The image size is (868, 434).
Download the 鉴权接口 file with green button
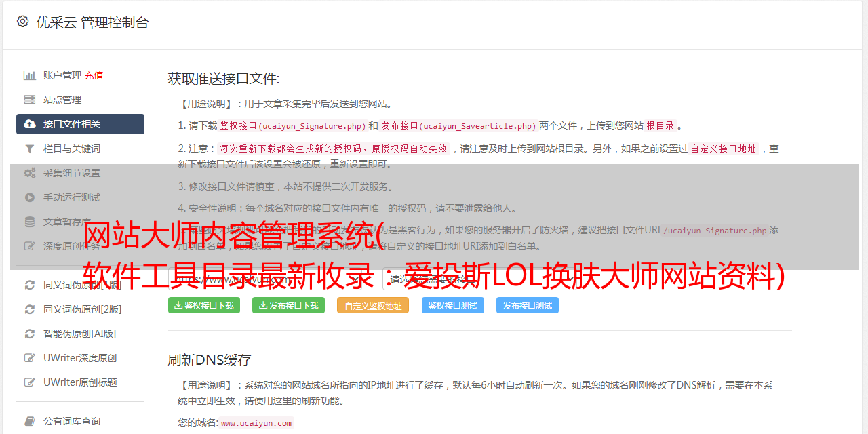pos(204,305)
